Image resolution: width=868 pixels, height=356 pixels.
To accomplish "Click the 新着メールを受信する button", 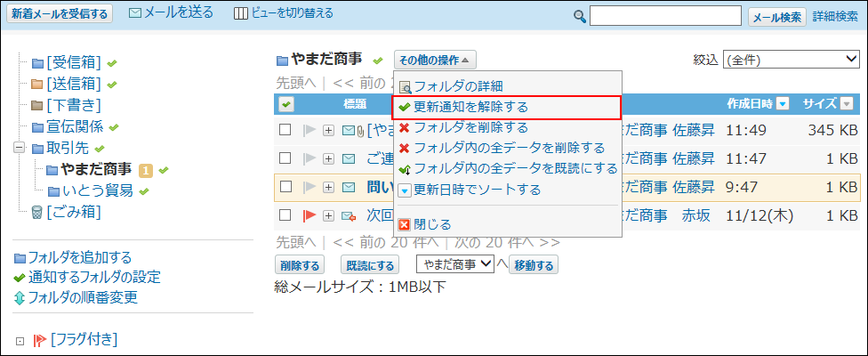I will tap(60, 14).
